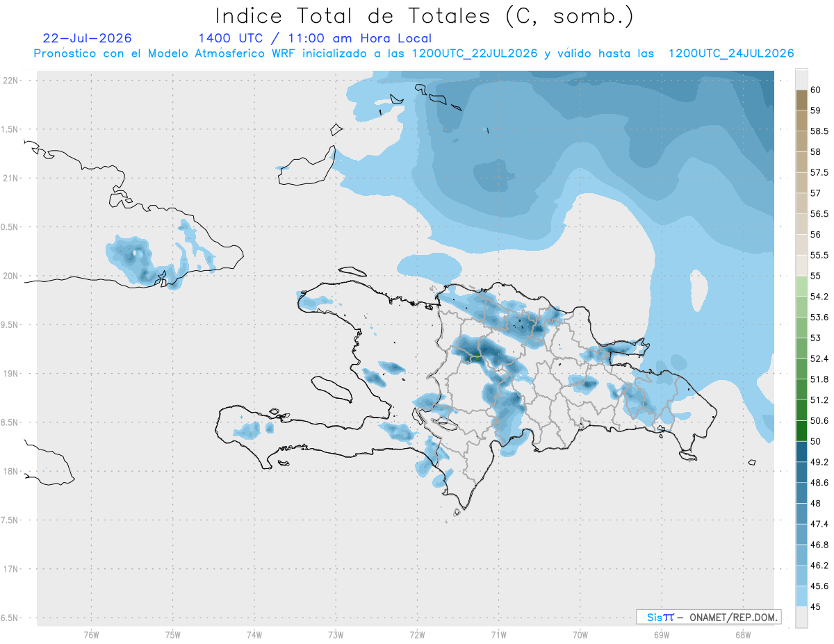Image resolution: width=834 pixels, height=644 pixels.
Task: Click the 'SisTT – ONAMET/REP.DOM.' credit label
Action: pos(708,617)
